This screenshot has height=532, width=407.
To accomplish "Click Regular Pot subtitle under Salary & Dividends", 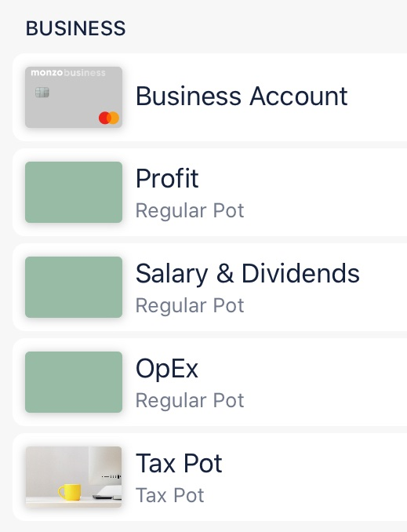I will point(190,306).
